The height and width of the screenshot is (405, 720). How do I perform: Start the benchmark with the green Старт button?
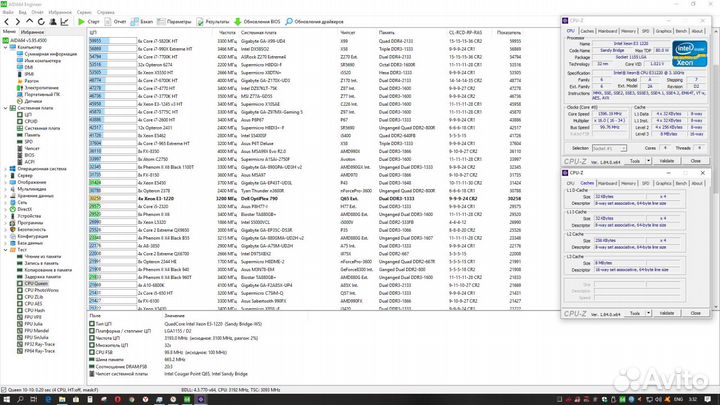tap(89, 22)
